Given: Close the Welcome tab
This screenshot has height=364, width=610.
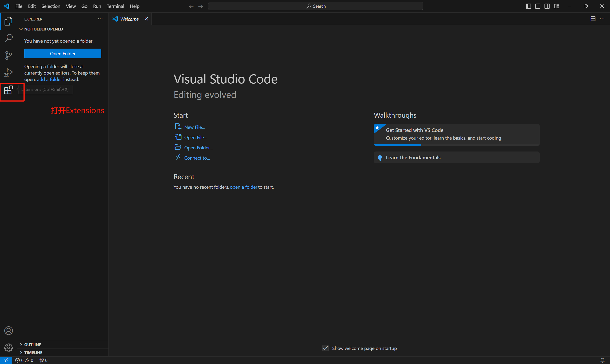Looking at the screenshot, I should click(x=146, y=19).
